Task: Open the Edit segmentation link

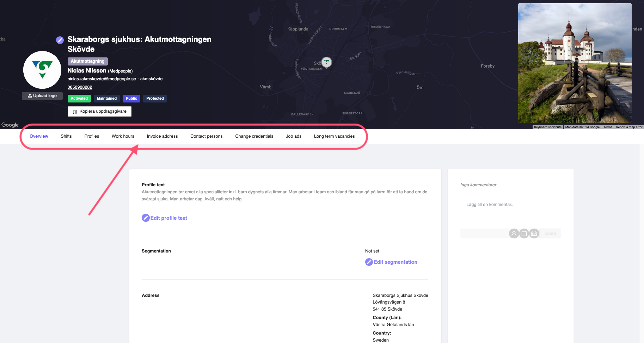Action: click(391, 262)
